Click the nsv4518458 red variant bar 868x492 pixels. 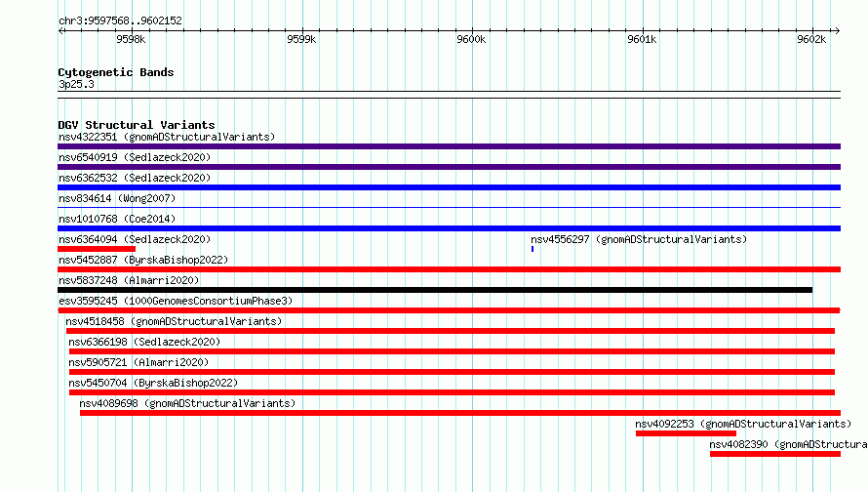pos(451,331)
